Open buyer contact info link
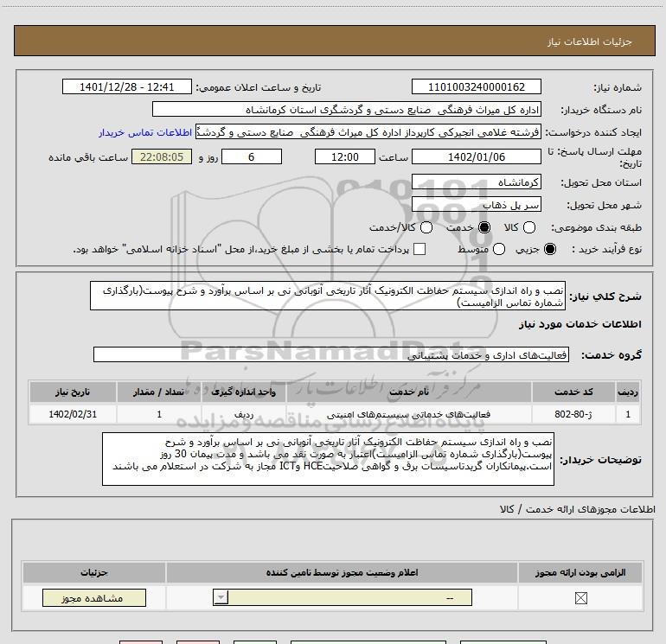This screenshot has height=644, width=666. click(145, 132)
